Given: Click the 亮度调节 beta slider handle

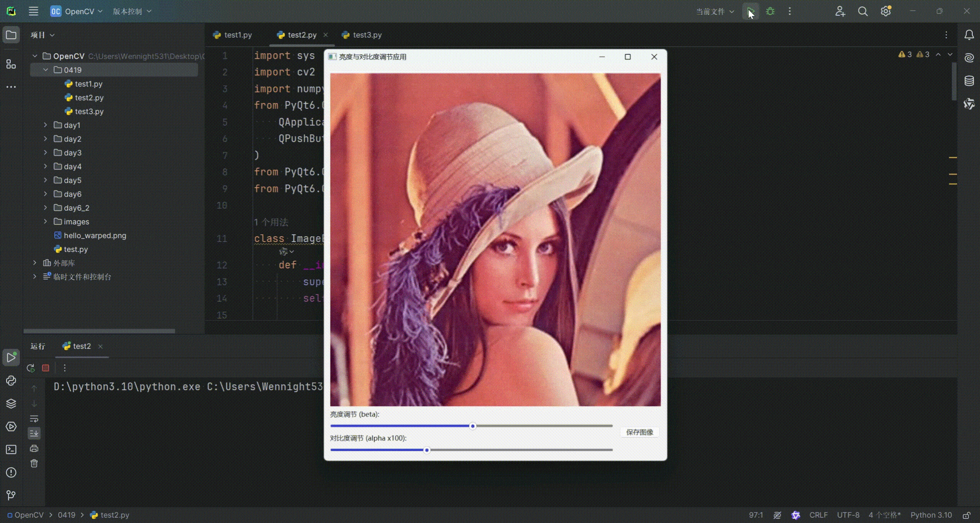Looking at the screenshot, I should [x=473, y=426].
